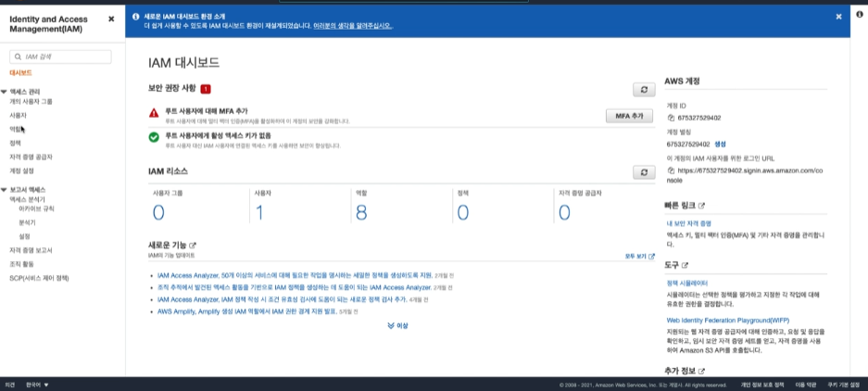Open the info panel icon at top right
Screen dimensions: 868x391
(859, 15)
